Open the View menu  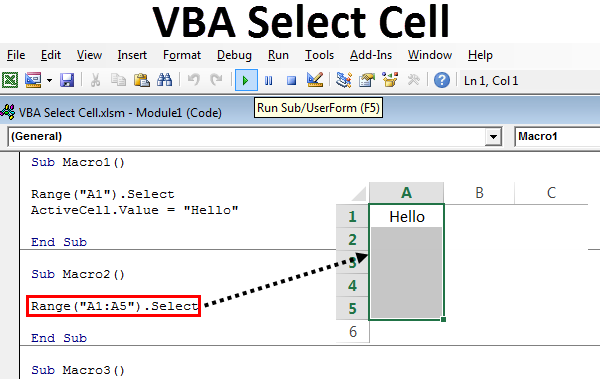[89, 55]
